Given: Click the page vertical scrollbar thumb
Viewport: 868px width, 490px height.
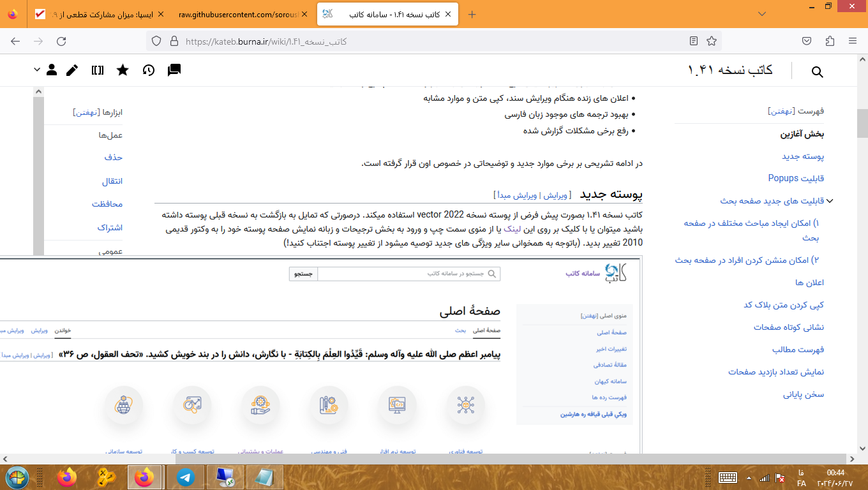Looking at the screenshot, I should [862, 123].
